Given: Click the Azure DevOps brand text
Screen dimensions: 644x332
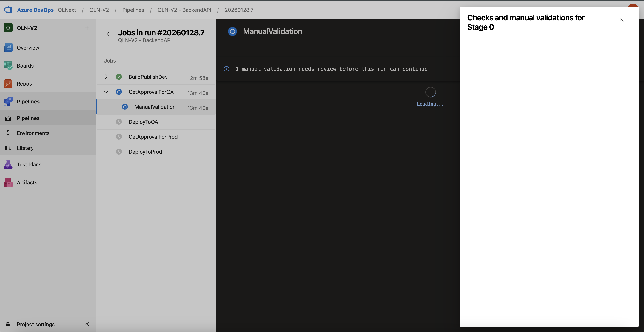Looking at the screenshot, I should pos(35,10).
